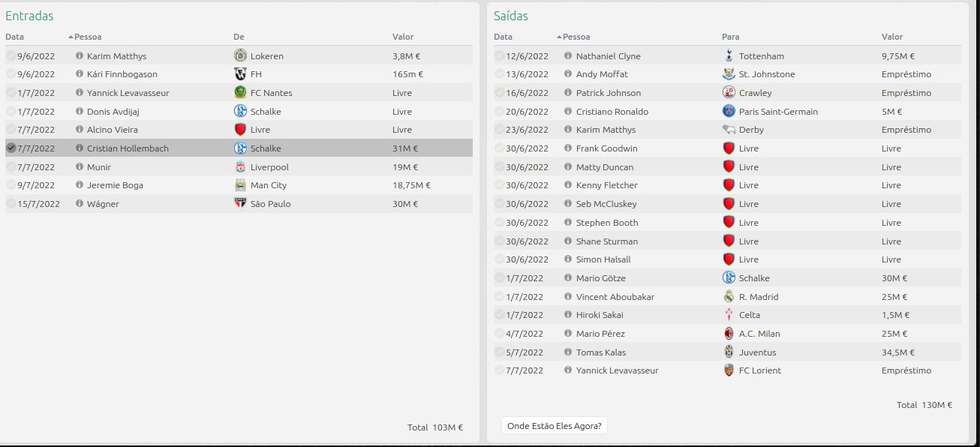The height and width of the screenshot is (447, 980).
Task: Sort Entradas table by Pessoa column
Action: click(88, 37)
